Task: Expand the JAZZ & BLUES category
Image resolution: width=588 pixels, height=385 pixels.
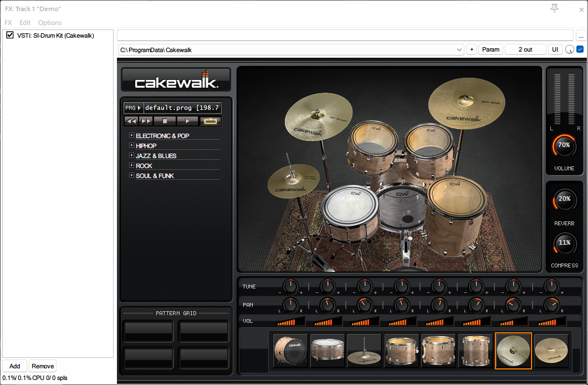Action: (131, 155)
